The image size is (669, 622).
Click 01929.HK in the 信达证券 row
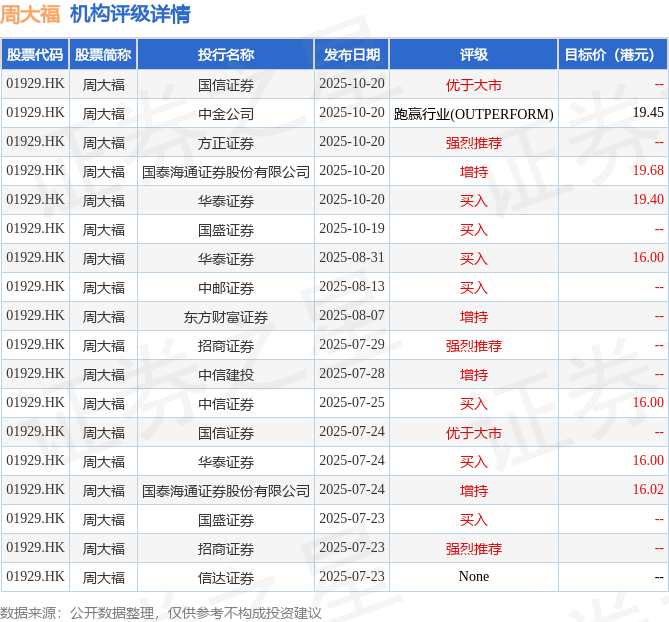[35, 576]
